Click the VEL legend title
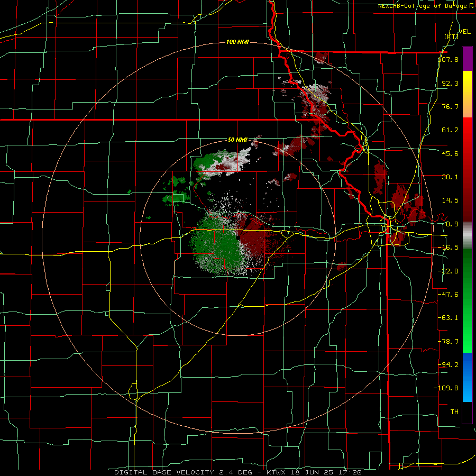 coord(465,32)
